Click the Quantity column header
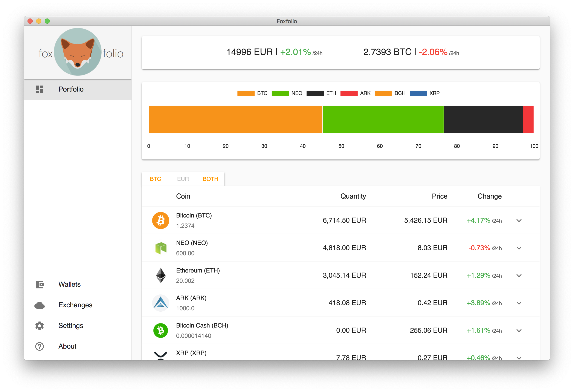574x392 pixels. click(x=353, y=196)
